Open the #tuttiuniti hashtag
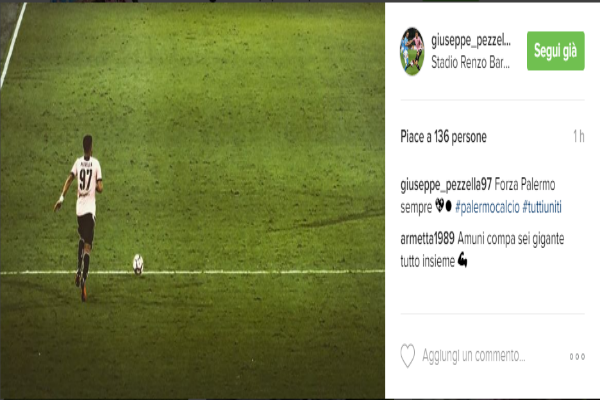 pos(542,207)
